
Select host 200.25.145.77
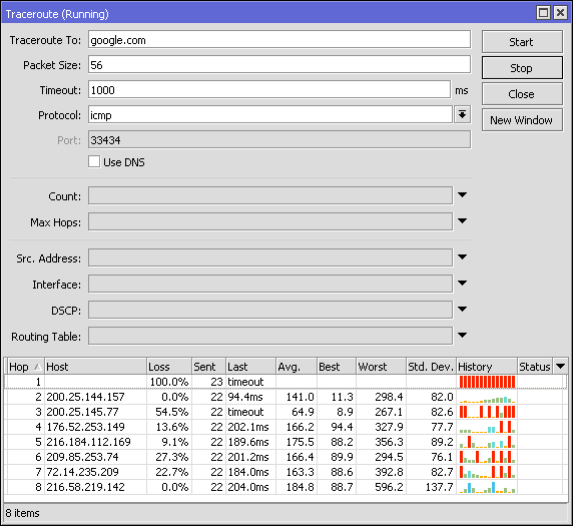point(82,412)
